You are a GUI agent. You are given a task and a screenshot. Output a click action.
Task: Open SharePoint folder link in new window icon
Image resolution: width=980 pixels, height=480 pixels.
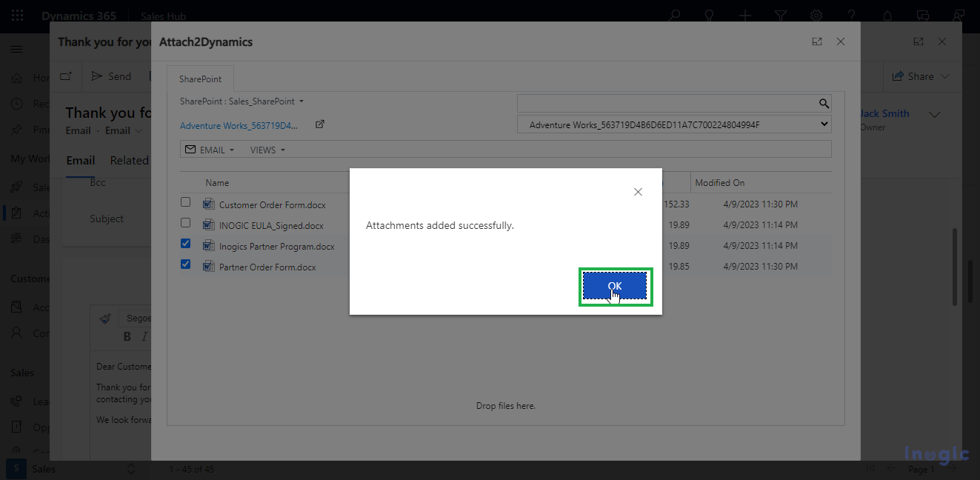pos(320,124)
